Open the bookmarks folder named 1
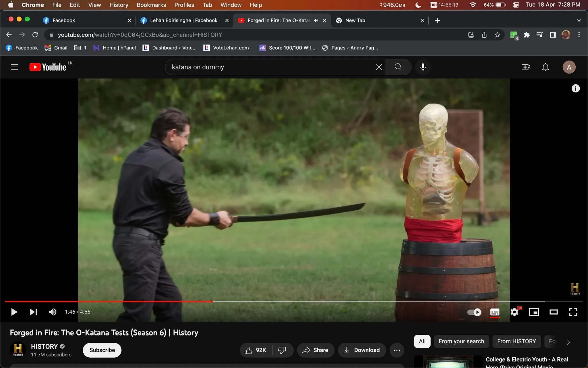Screen dimensions: 588x368 [80, 48]
